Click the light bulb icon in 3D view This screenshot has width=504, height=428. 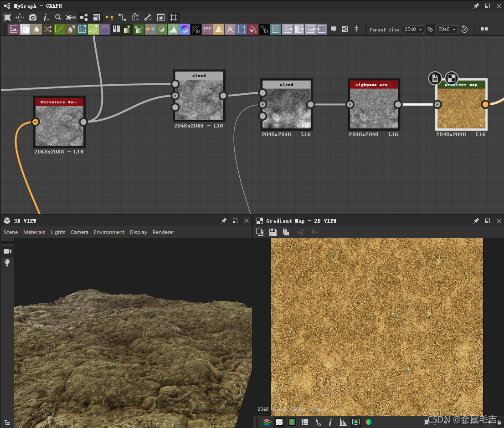click(x=7, y=263)
